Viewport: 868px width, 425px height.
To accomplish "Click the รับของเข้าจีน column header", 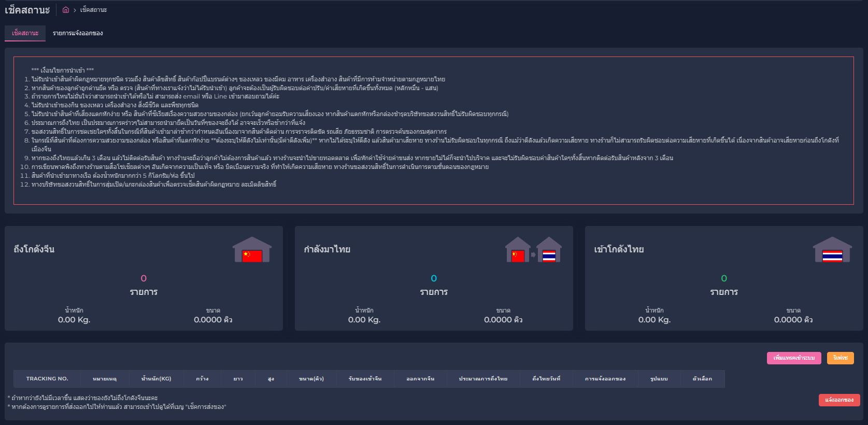I will click(x=365, y=379).
